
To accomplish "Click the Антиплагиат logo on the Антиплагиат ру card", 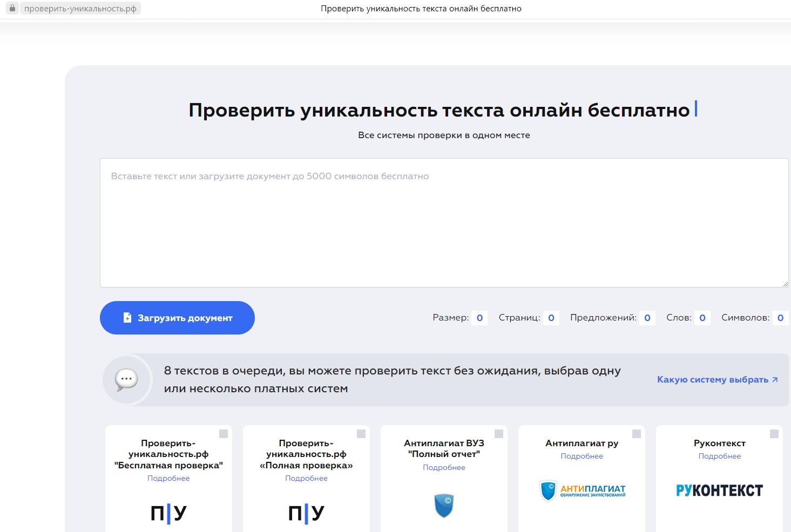I will (582, 490).
